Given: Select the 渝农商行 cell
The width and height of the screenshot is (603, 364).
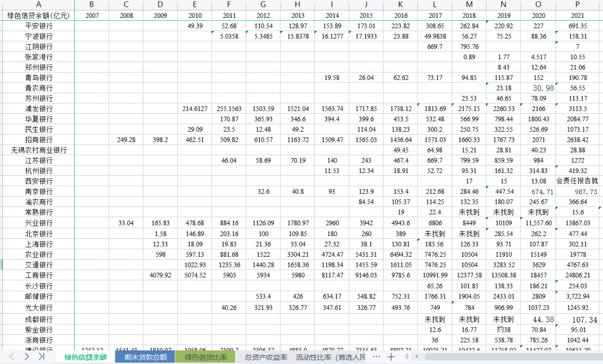Looking at the screenshot, I should coord(39,202).
